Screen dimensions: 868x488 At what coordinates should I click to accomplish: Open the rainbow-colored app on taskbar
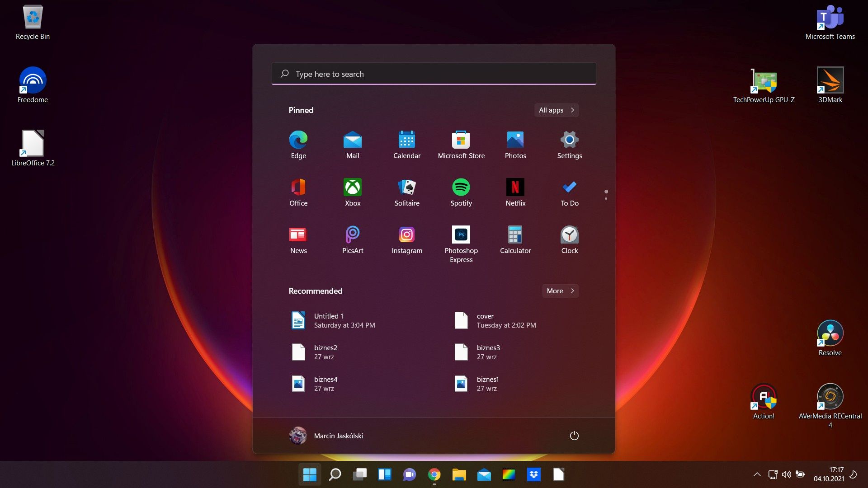coord(509,474)
